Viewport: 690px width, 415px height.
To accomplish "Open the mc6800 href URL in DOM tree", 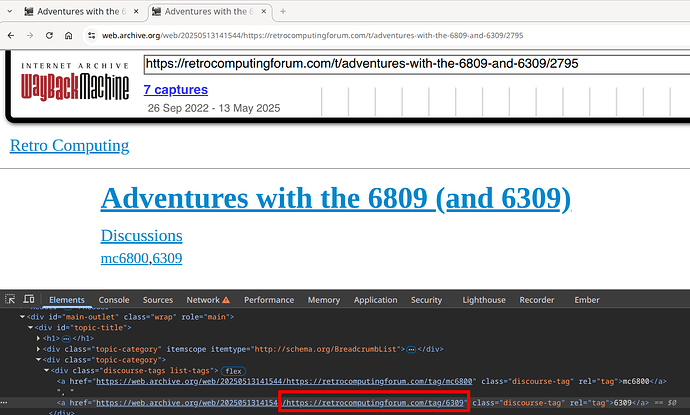I will [x=284, y=382].
